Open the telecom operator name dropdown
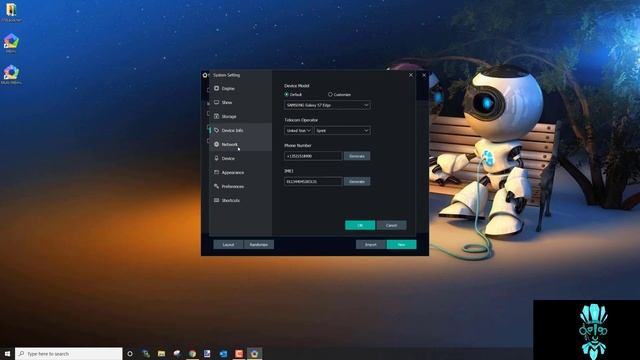 [342, 131]
